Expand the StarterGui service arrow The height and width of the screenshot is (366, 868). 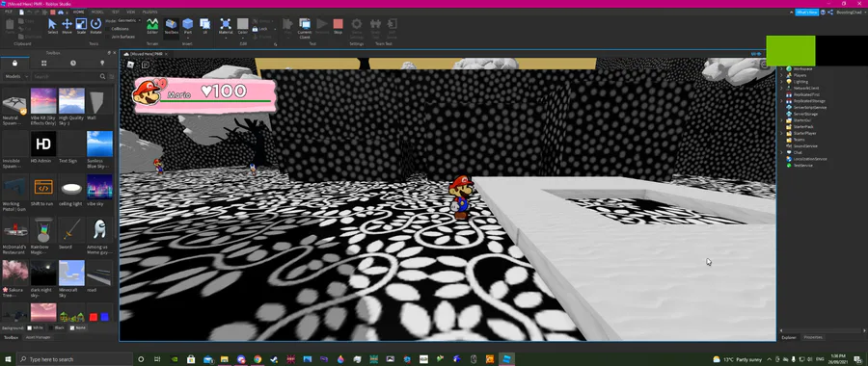(781, 120)
